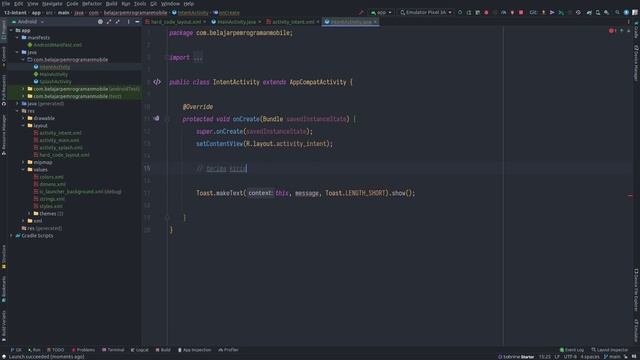Click the Select Opened File target icon
Viewport: 640px width, 360px height.
coord(100,22)
